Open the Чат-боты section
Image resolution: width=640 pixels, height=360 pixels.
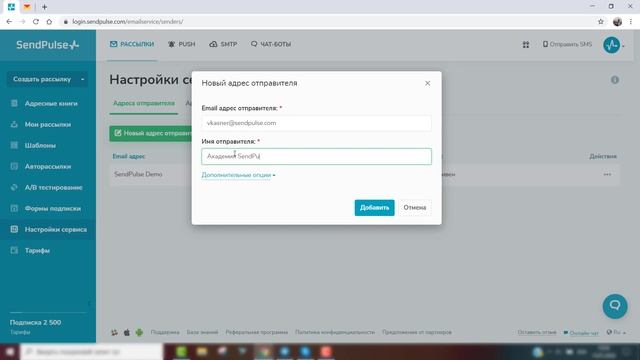[x=271, y=44]
